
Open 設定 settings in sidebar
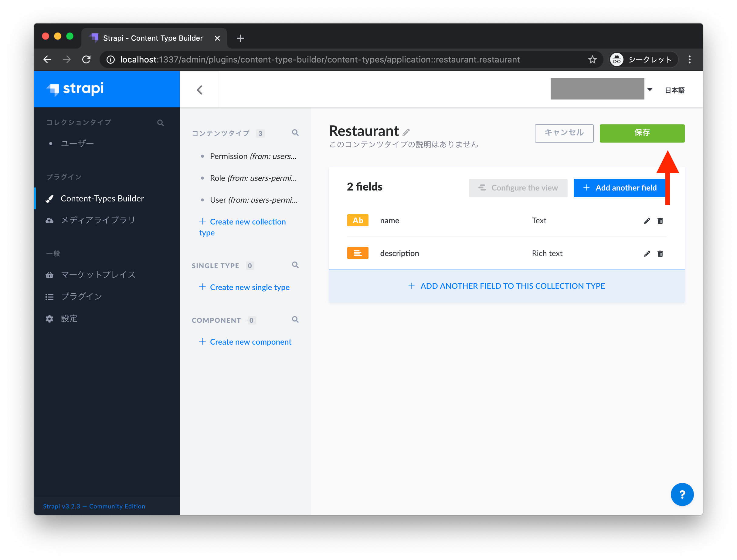click(x=69, y=318)
